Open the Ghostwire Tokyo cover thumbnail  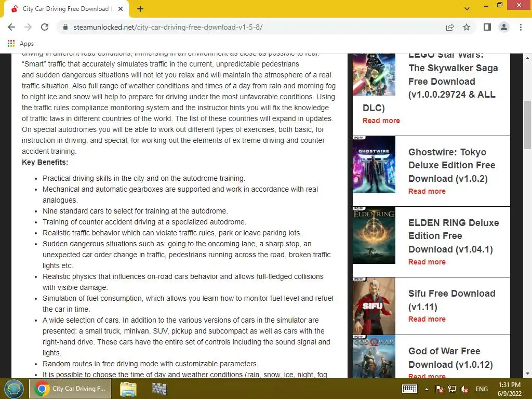[x=374, y=165]
